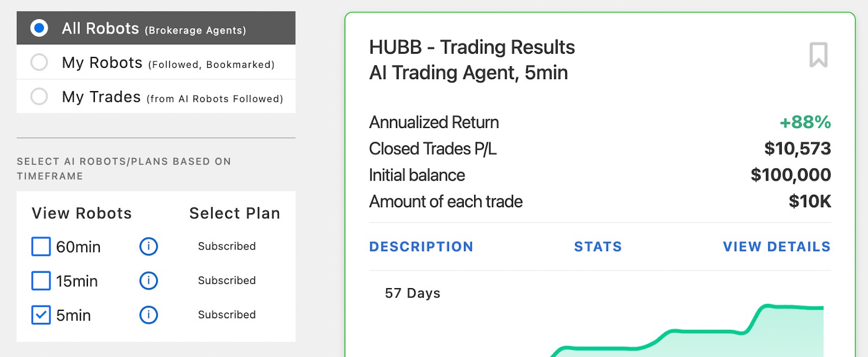Image resolution: width=868 pixels, height=357 pixels.
Task: Open the DESCRIPTION tab
Action: 421,247
